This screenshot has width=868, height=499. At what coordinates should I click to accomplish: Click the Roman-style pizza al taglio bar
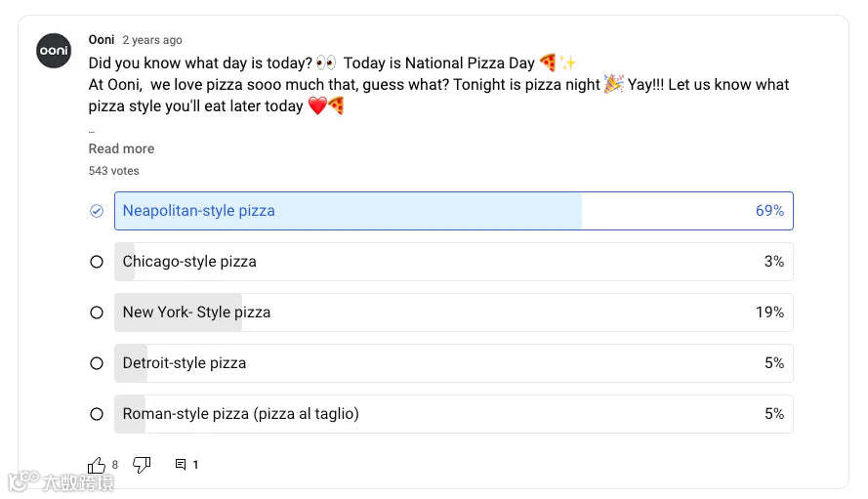453,414
